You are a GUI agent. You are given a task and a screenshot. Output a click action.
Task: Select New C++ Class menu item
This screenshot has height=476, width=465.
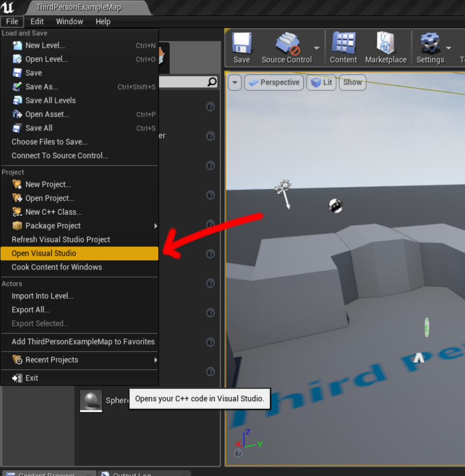(53, 212)
